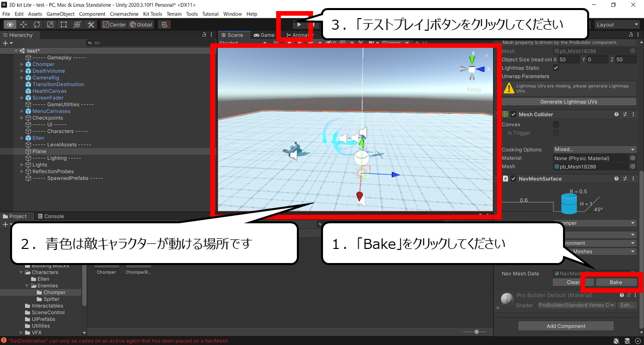This screenshot has height=345, width=644.
Task: Click the Bake button
Action: coord(616,282)
